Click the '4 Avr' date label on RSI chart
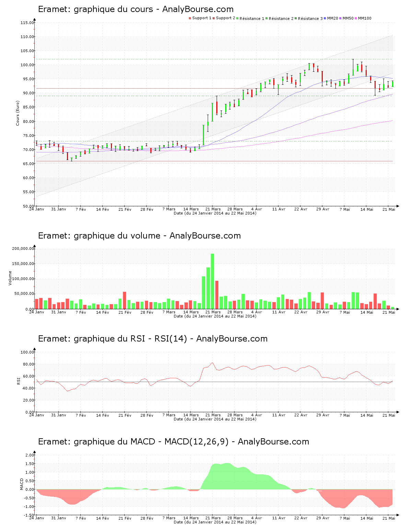This screenshot has height=532, width=412. [256, 415]
